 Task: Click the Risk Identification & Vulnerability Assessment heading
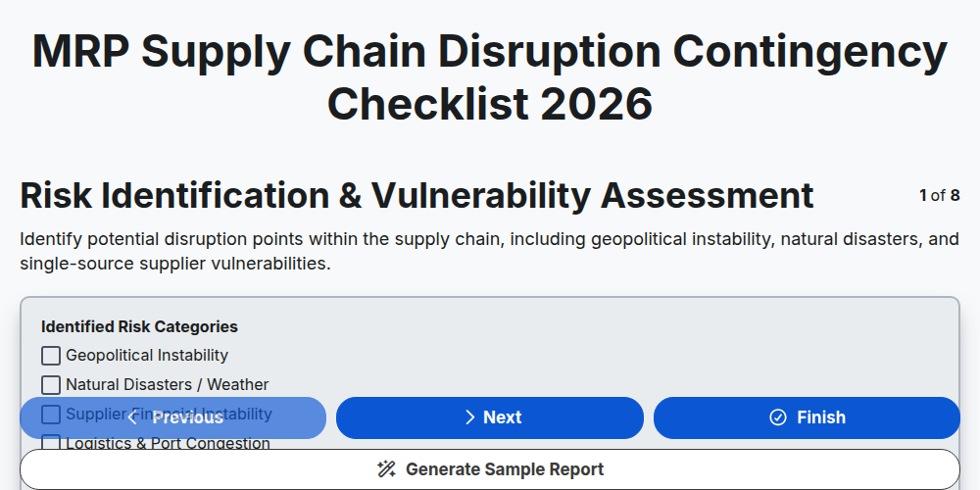pyautogui.click(x=416, y=195)
